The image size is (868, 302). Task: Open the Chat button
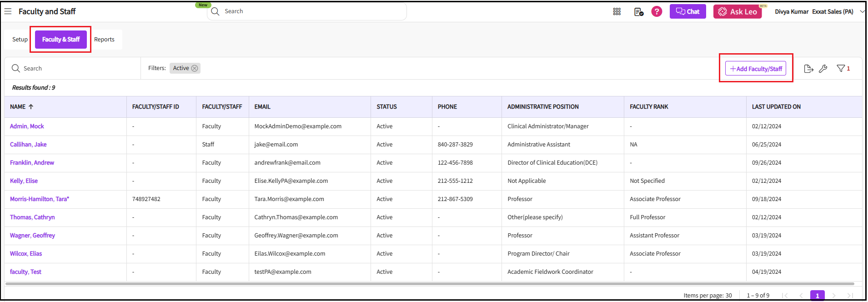pos(687,12)
